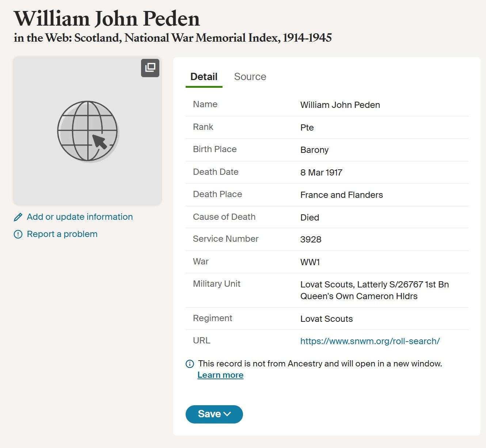
Task: Switch to the Detail tab
Action: 204,77
